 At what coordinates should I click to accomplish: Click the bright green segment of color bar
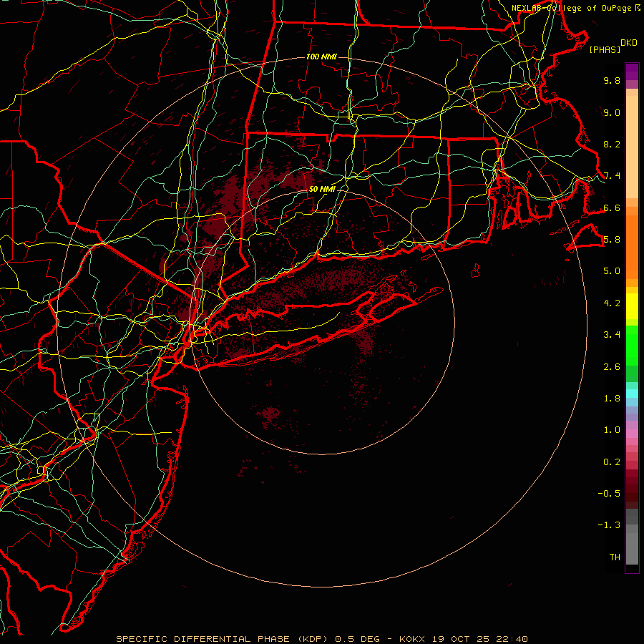[x=632, y=346]
